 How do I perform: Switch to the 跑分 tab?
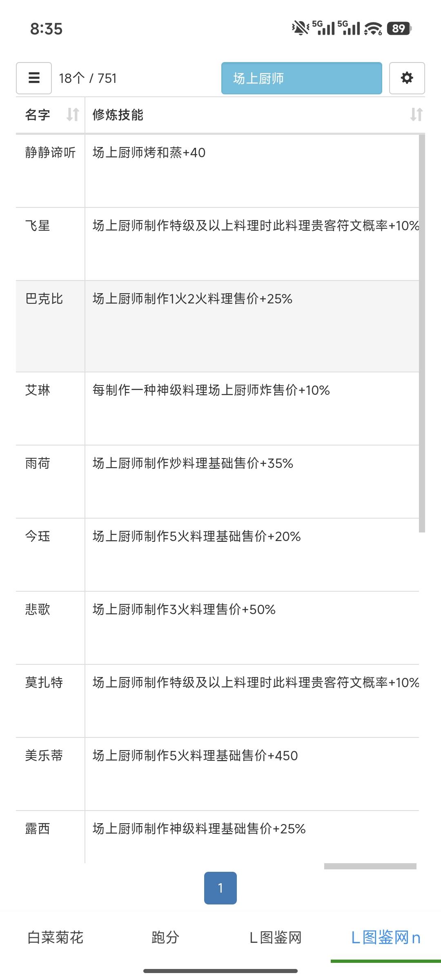[165, 937]
